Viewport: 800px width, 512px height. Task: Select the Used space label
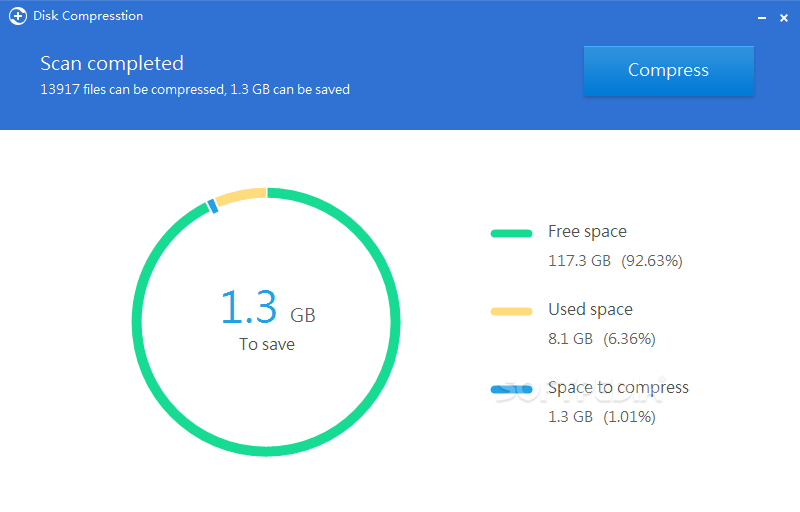pos(590,310)
